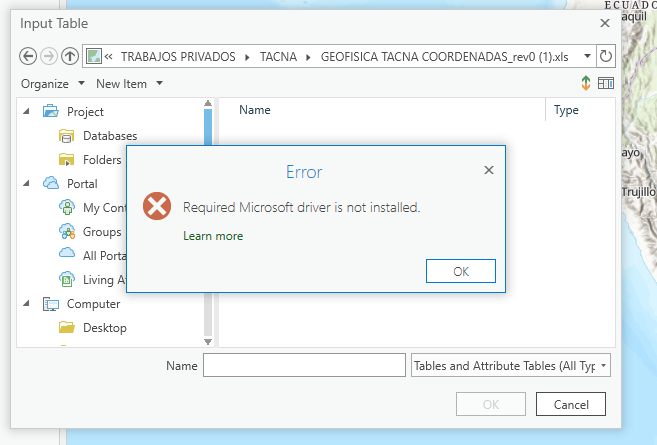Click OK in the Error dialog
657x445 pixels.
(460, 271)
